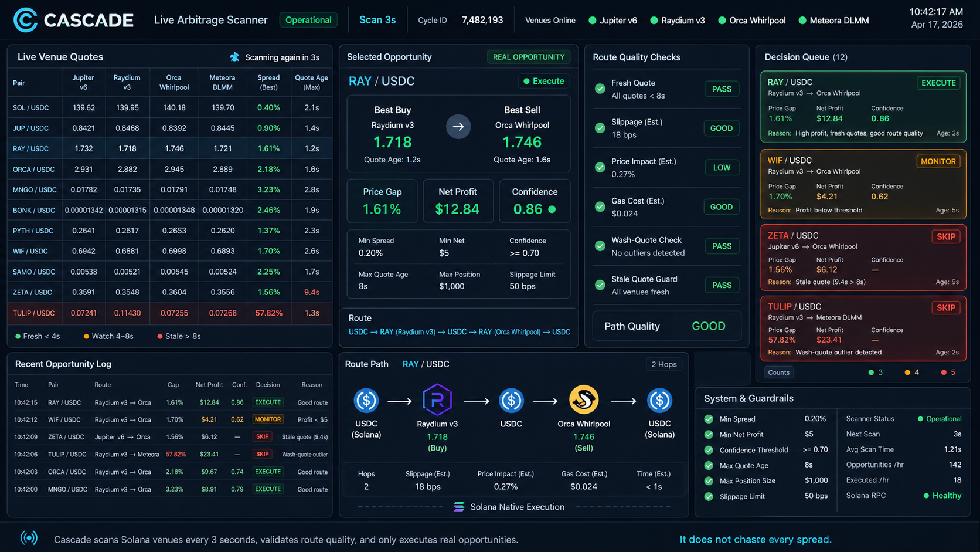Viewport: 980px width, 552px height.
Task: Click the Raydium v3 hexagon icon in Route Path
Action: pyautogui.click(x=437, y=400)
